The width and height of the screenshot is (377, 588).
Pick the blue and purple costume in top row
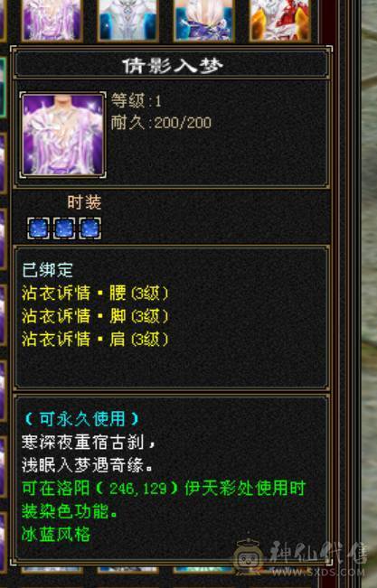point(204,20)
